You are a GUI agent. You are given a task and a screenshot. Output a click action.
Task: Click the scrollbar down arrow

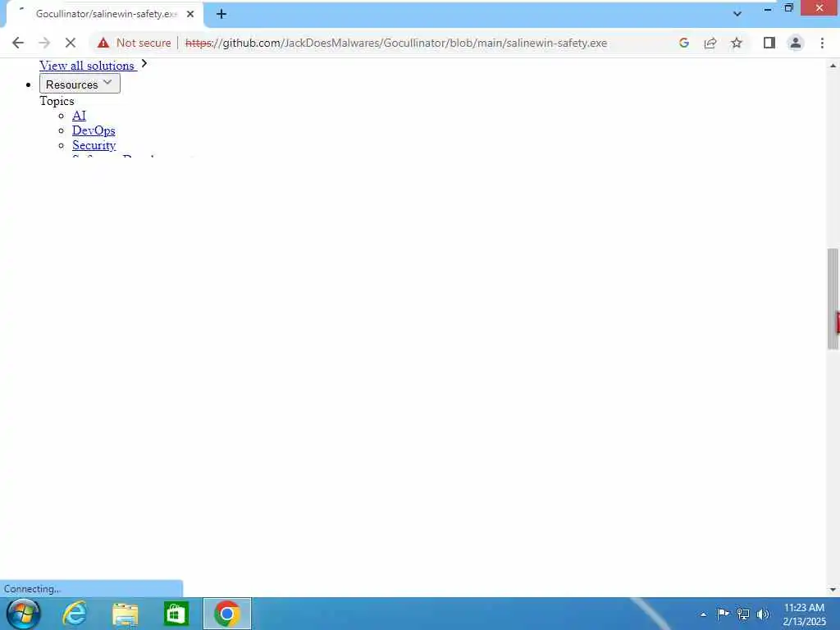[833, 590]
